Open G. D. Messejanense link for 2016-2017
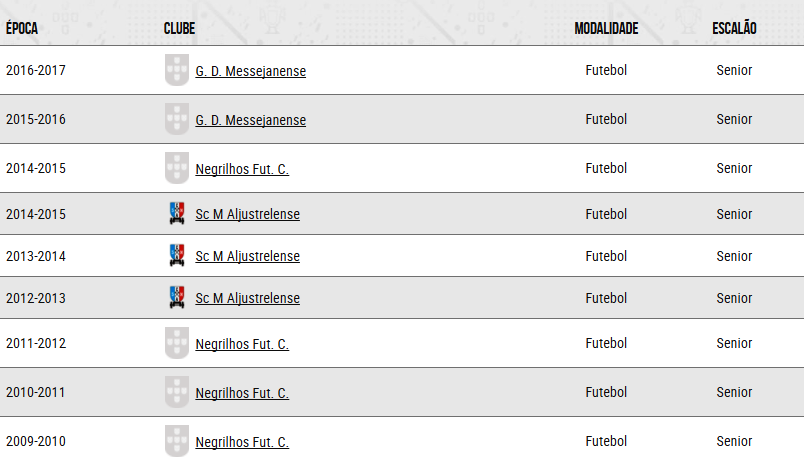 [x=251, y=71]
